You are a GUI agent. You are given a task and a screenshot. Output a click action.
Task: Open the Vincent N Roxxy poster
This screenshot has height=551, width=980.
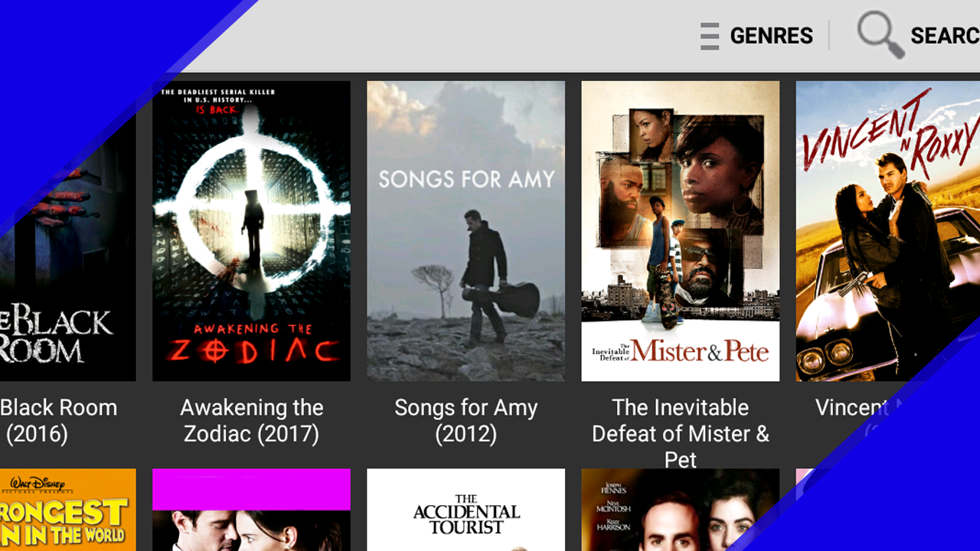[x=888, y=231]
